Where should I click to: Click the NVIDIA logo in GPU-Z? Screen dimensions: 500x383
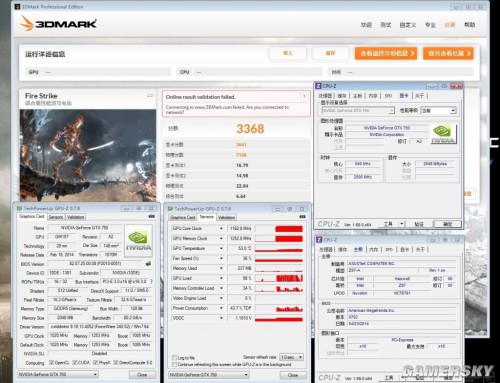(138, 241)
